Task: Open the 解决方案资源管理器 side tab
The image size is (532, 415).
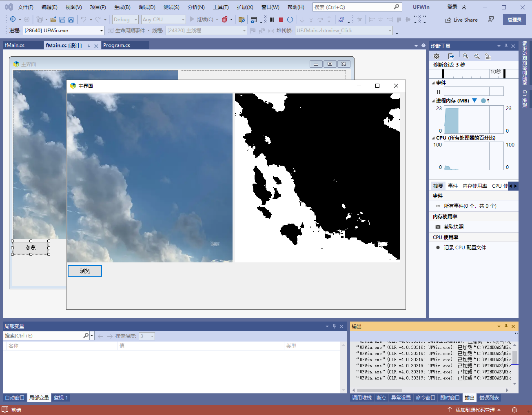Action: [525, 62]
